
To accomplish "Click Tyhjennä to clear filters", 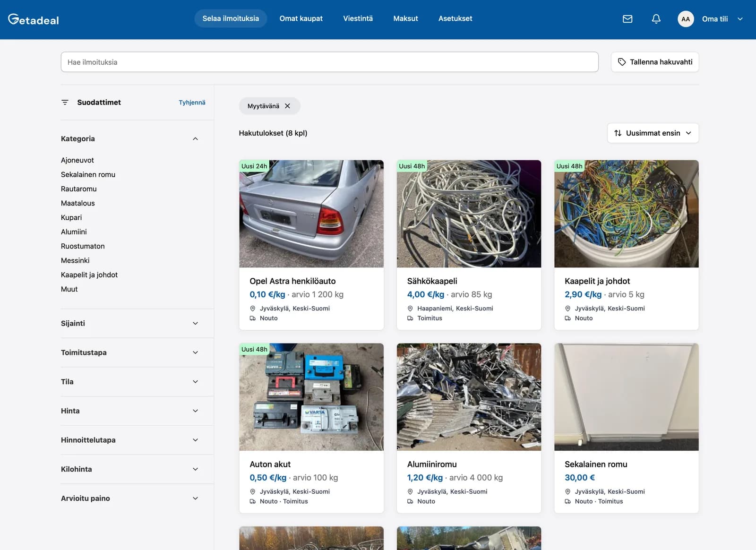I will point(192,103).
